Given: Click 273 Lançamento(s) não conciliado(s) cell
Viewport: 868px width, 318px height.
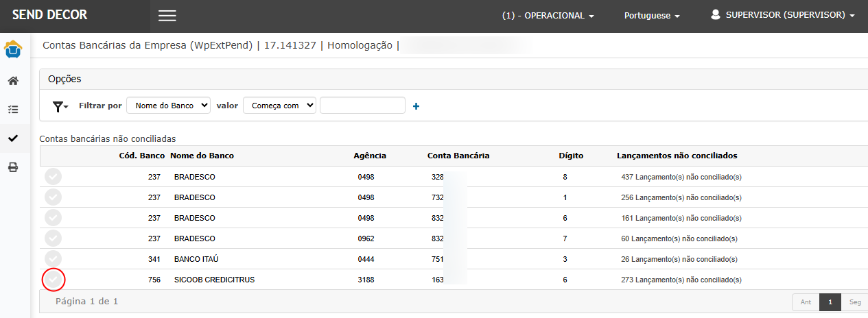Looking at the screenshot, I should click(681, 280).
